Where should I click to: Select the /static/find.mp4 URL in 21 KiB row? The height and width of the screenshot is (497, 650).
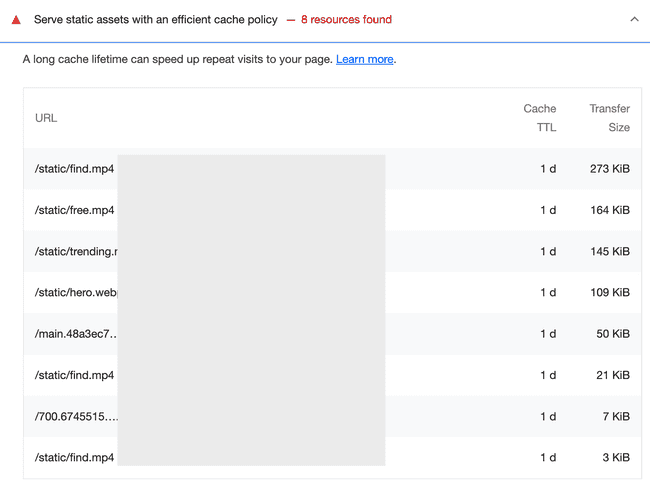pos(74,376)
